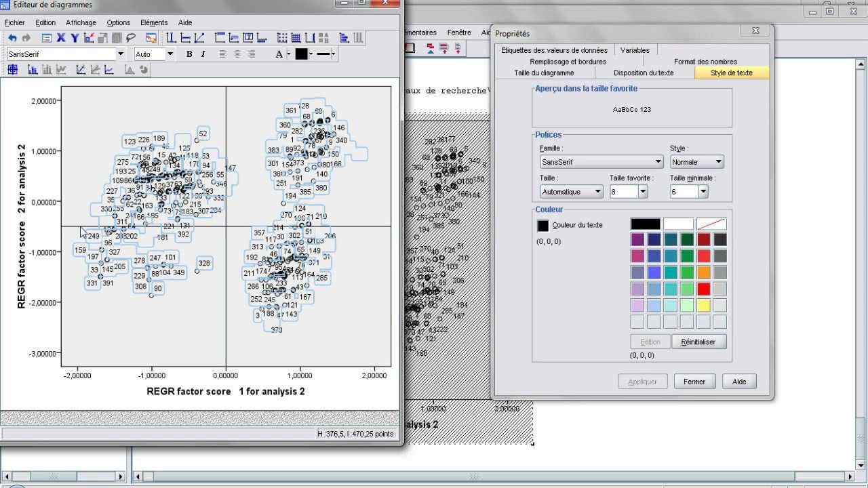868x488 pixels.
Task: Click the lasso selection tool icon
Action: 130,38
